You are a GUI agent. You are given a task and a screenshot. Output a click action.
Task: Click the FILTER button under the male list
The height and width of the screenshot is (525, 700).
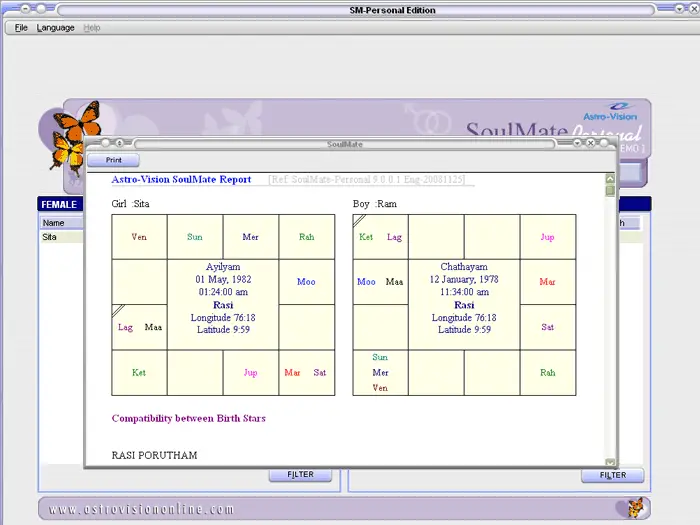612,475
